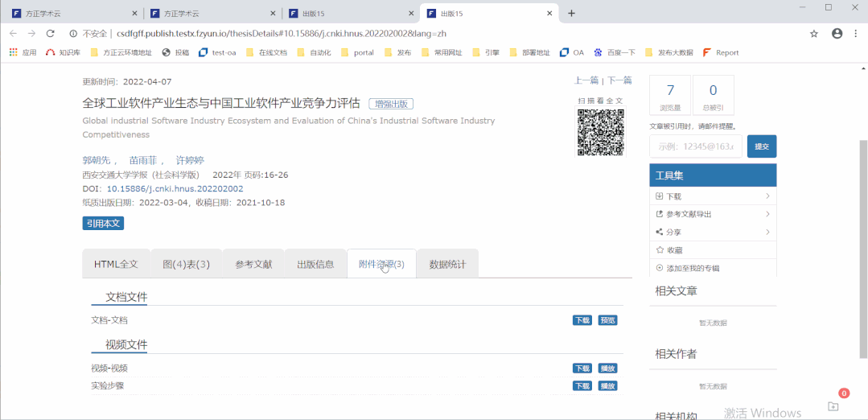
Task: Open the 在线文档 bookmark folder
Action: [x=267, y=52]
